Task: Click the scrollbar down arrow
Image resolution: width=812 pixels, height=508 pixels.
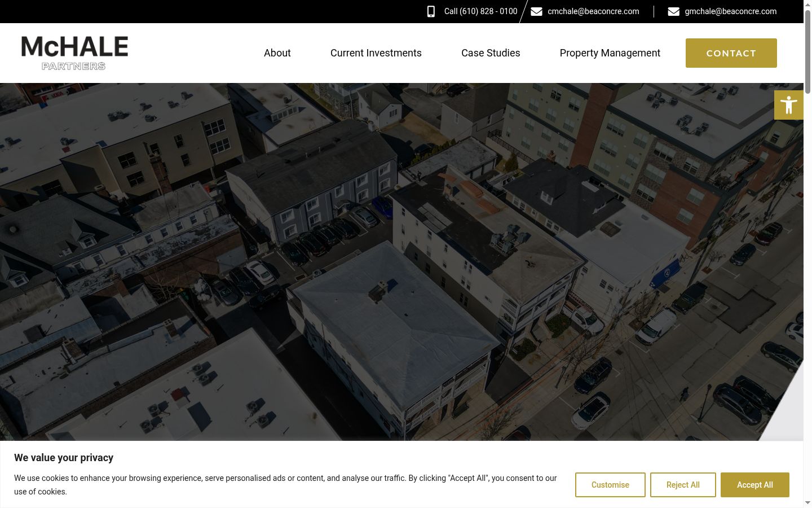Action: 807,503
